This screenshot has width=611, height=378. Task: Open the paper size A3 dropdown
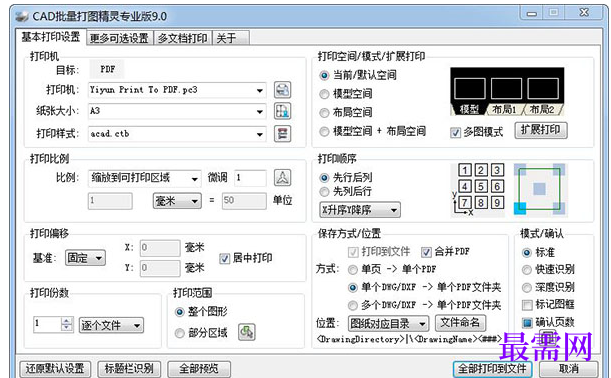click(177, 111)
